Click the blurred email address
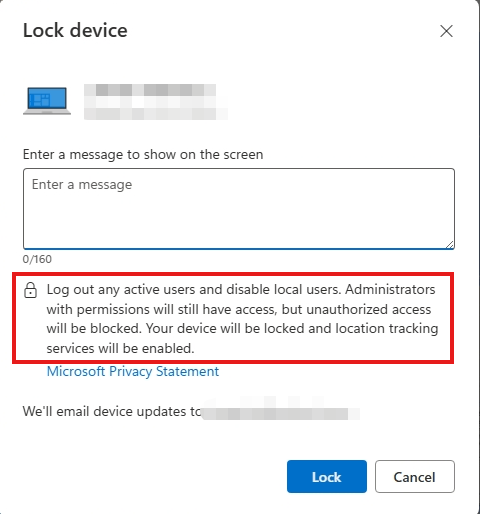Image resolution: width=480 pixels, height=514 pixels. pyautogui.click(x=281, y=411)
